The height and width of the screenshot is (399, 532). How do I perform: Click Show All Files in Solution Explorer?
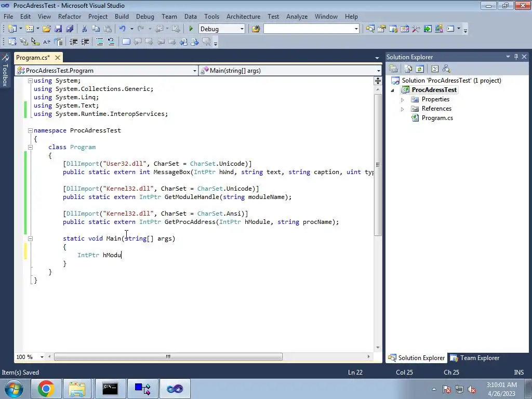tap(408, 69)
